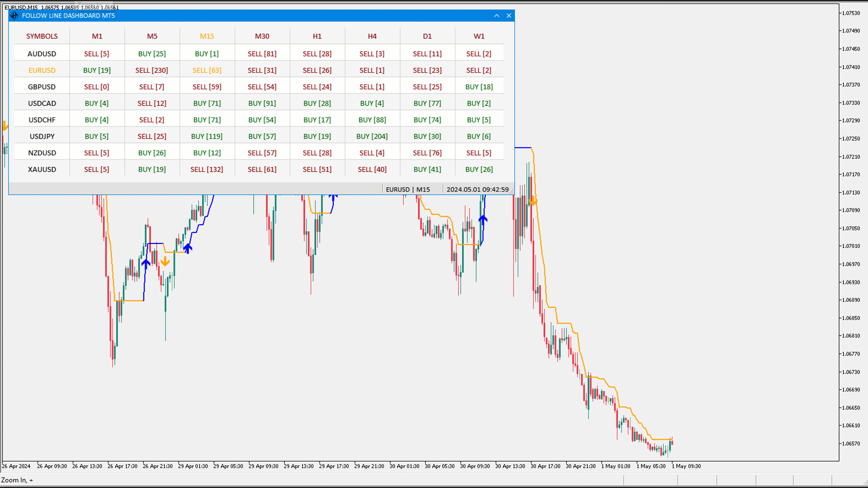868x488 pixels.
Task: Select the orange-highlighted M15 column header
Action: [x=207, y=36]
